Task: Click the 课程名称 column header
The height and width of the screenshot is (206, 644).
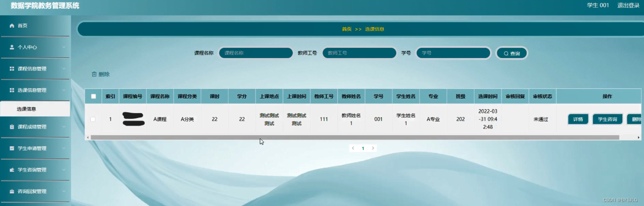Action: click(x=160, y=96)
